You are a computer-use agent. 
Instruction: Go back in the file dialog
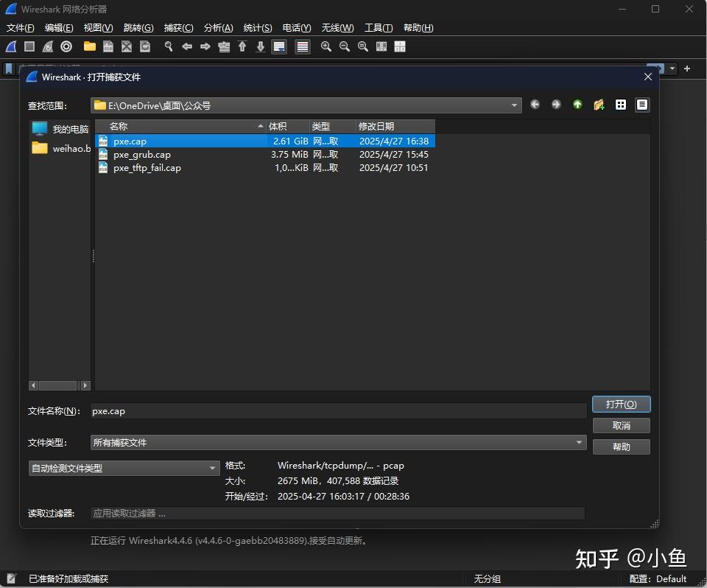click(535, 105)
